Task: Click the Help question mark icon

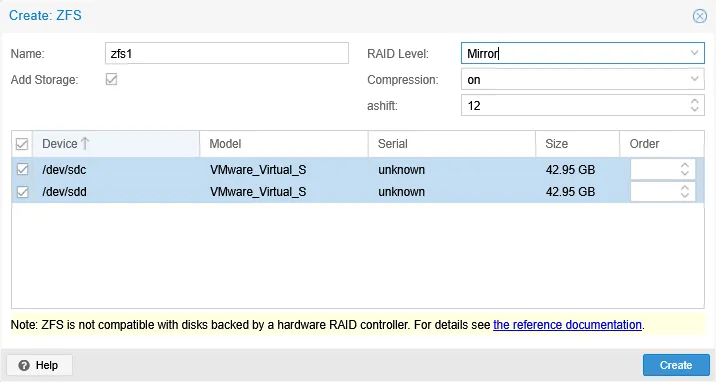Action: coord(24,365)
